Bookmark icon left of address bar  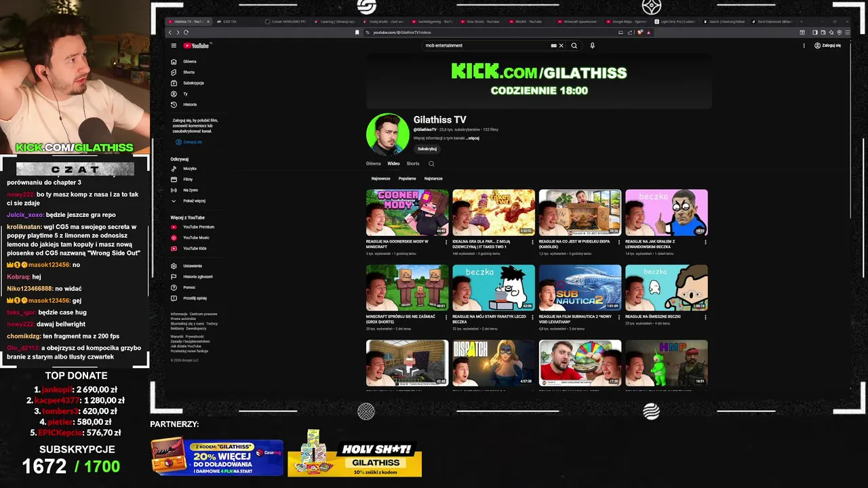pos(357,32)
